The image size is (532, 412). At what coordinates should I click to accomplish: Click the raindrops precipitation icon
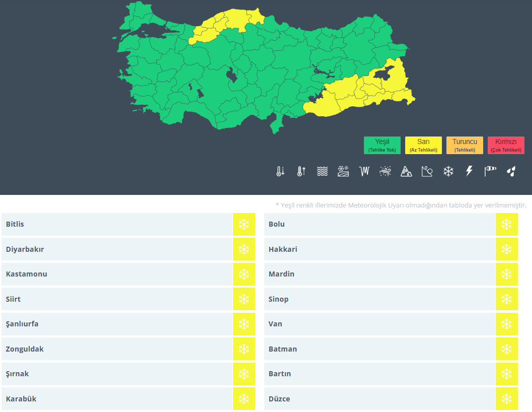tap(511, 171)
